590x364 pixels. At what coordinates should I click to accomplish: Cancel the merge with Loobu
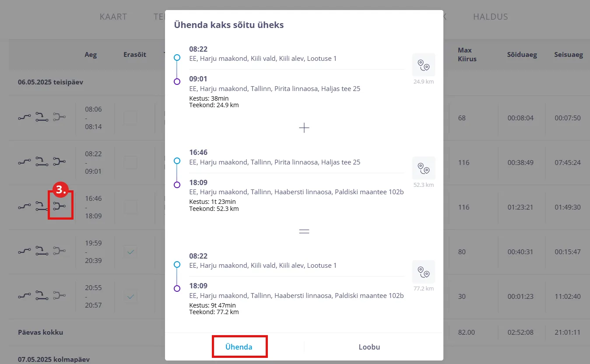pyautogui.click(x=369, y=347)
